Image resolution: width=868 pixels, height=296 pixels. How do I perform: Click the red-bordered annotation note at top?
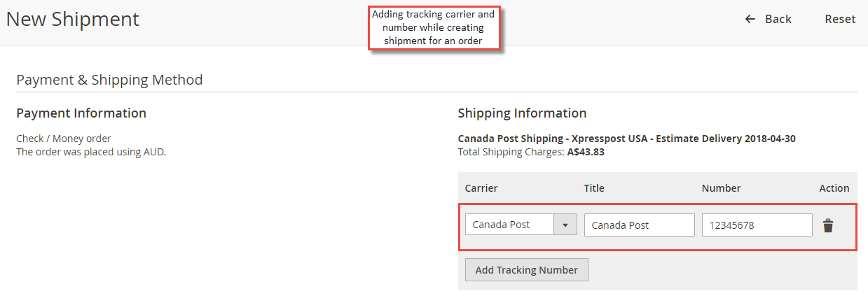(434, 27)
